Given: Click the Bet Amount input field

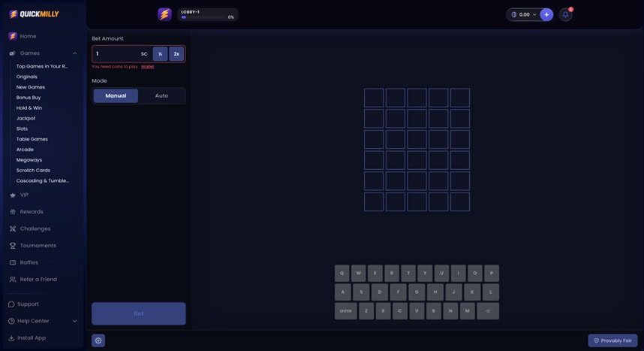Looking at the screenshot, I should [116, 54].
